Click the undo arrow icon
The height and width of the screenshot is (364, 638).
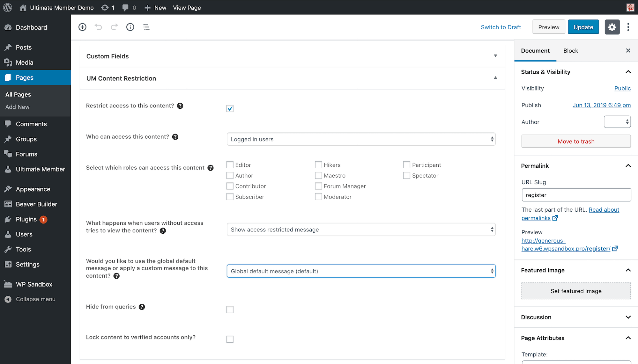point(98,27)
